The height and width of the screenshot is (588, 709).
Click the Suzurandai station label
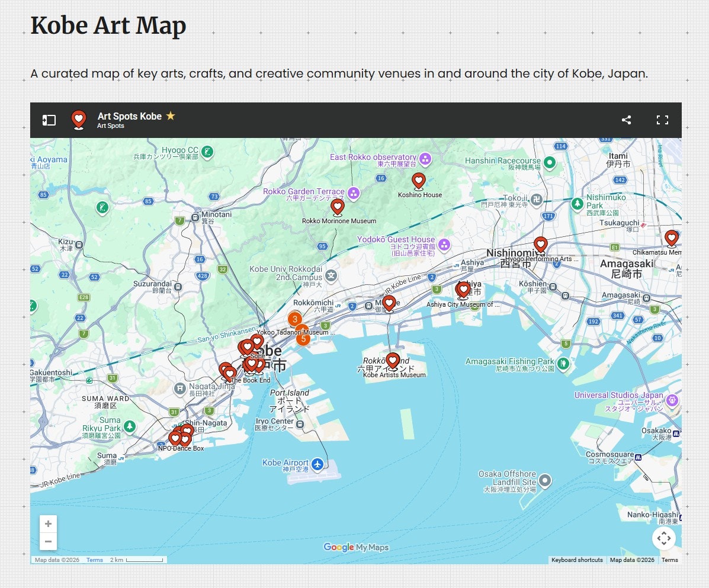click(x=152, y=284)
